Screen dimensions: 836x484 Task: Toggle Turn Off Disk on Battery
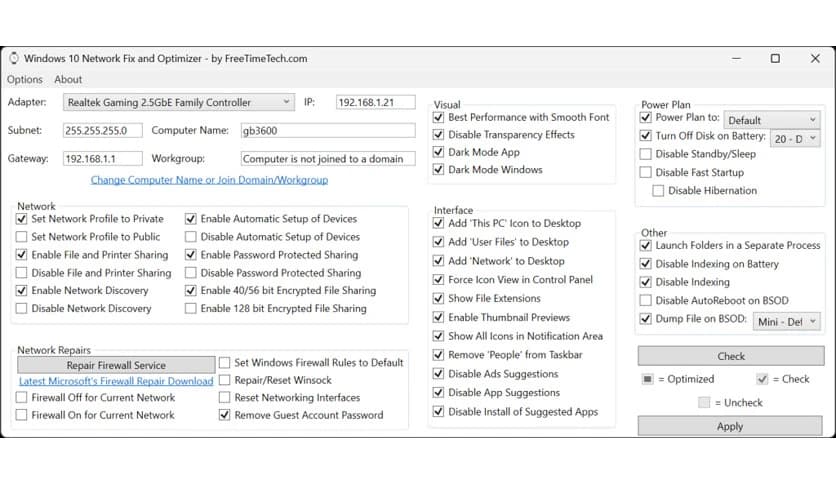point(646,136)
